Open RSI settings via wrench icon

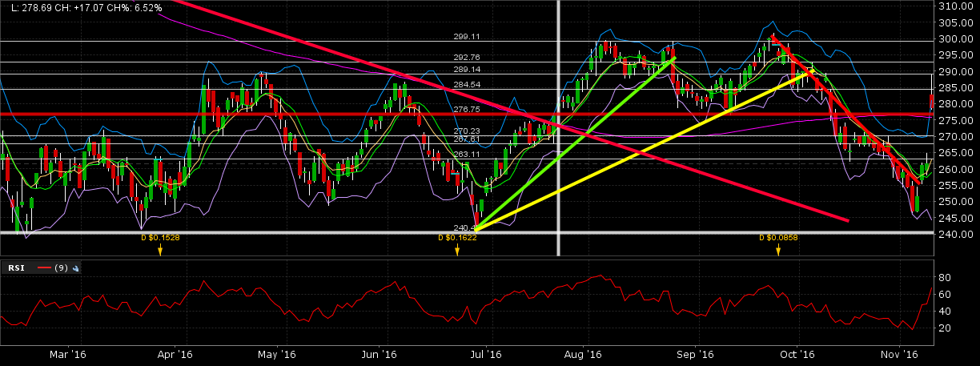(x=75, y=268)
